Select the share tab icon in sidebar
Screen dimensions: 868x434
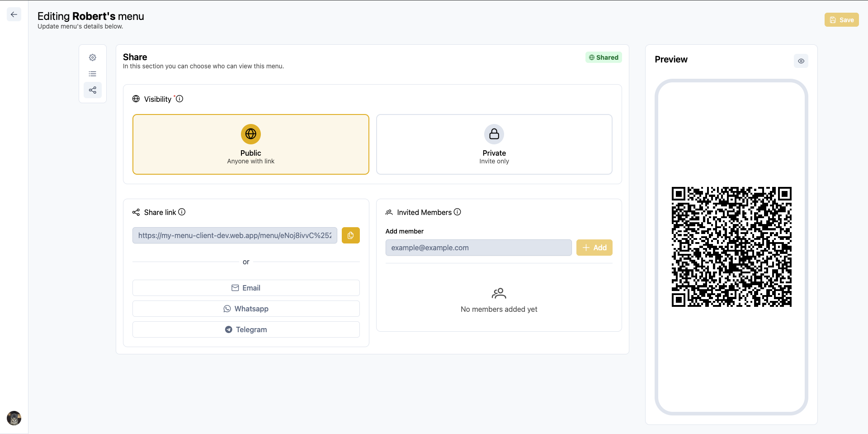pos(93,90)
